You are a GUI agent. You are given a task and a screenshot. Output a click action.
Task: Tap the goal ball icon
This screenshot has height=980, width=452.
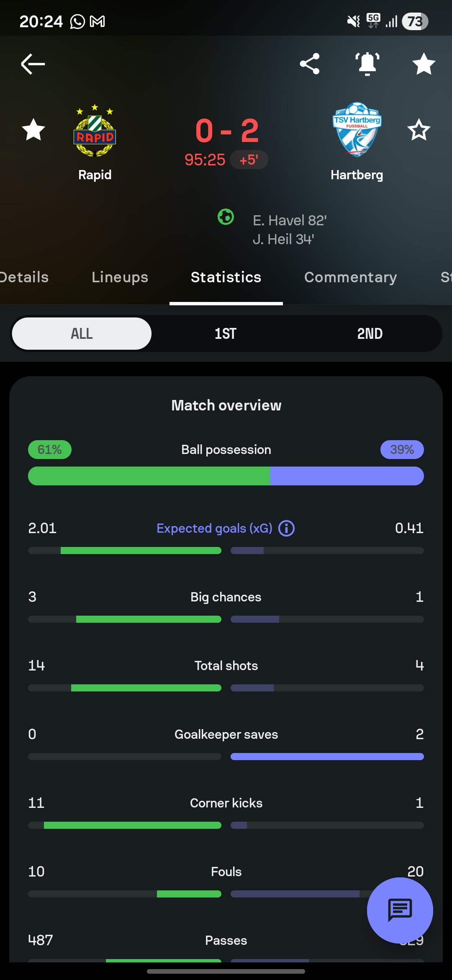[226, 217]
